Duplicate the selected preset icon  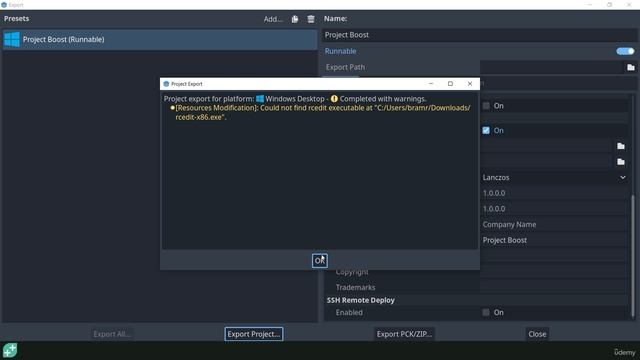click(x=295, y=19)
